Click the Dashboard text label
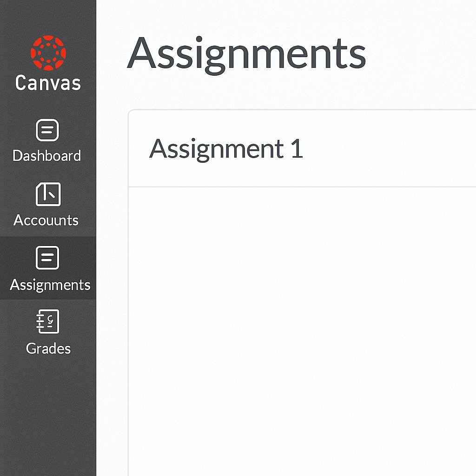 point(47,156)
